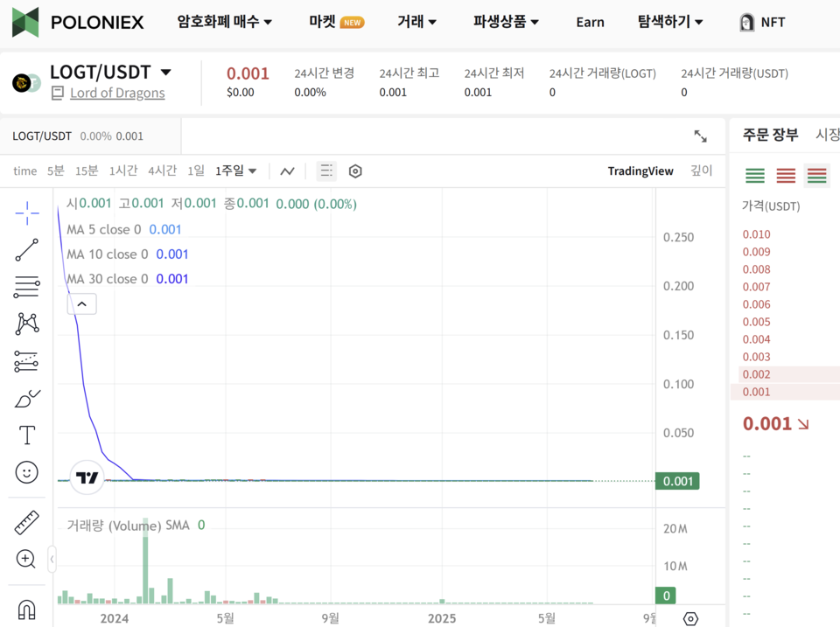The image size is (840, 627).
Task: Set chart interval to 15분
Action: click(87, 171)
